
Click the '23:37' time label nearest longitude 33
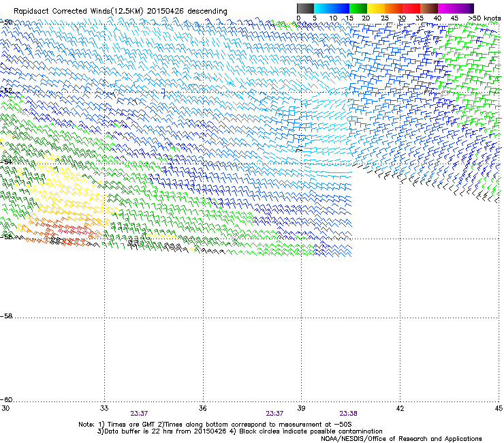point(139,414)
